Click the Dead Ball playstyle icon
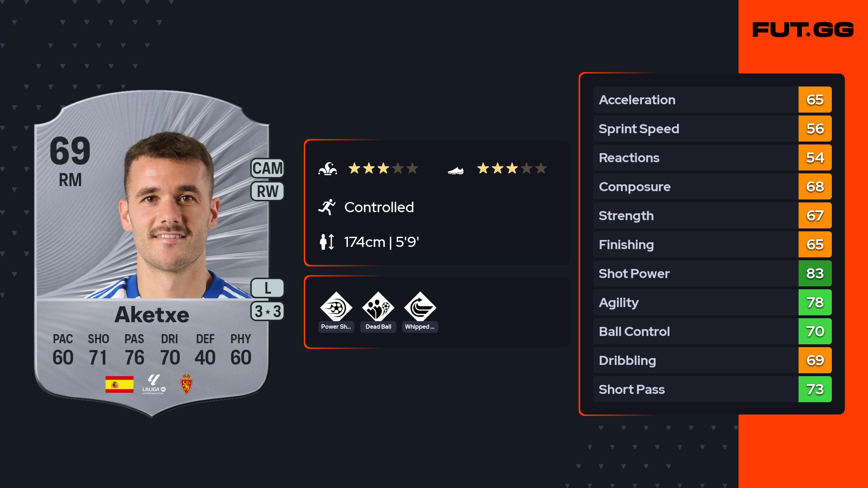868x488 pixels. 378,307
